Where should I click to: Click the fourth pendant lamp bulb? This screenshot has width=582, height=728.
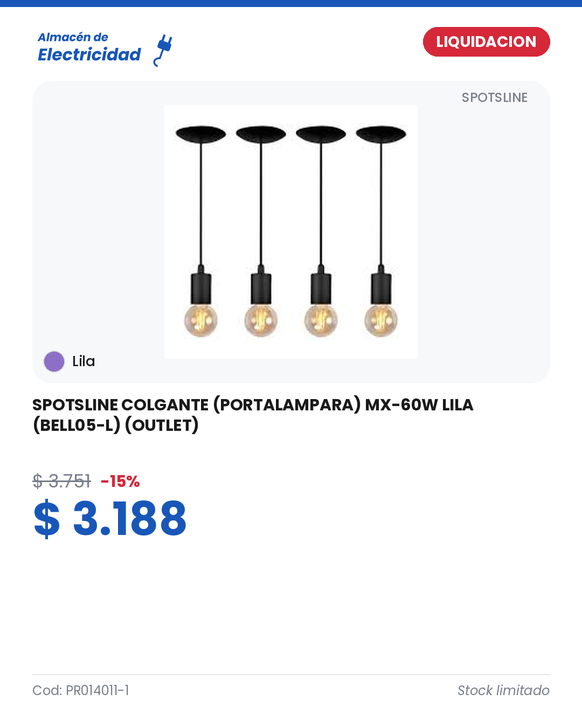381,320
